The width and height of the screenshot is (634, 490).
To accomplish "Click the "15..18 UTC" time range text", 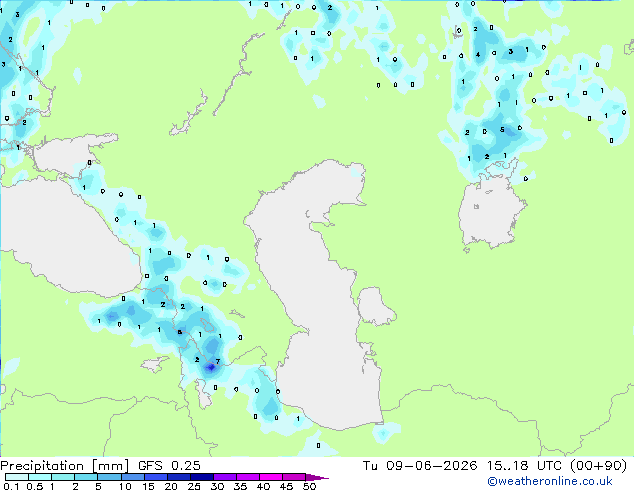I will (524, 466).
